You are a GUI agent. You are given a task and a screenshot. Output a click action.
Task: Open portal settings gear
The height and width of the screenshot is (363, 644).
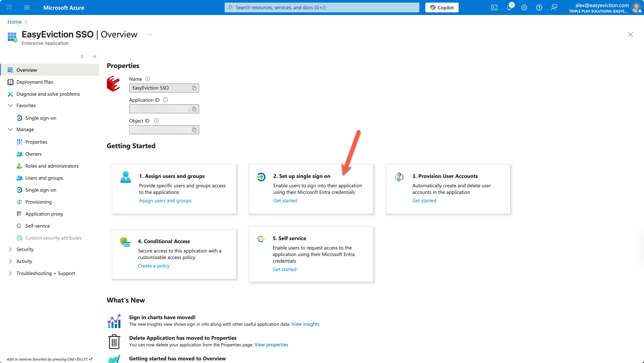click(x=524, y=7)
